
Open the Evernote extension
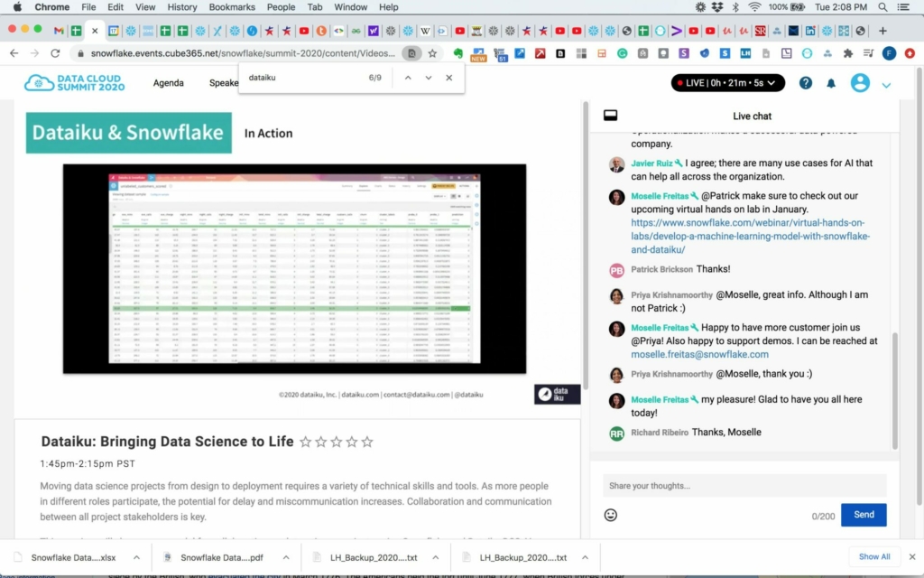(x=457, y=53)
